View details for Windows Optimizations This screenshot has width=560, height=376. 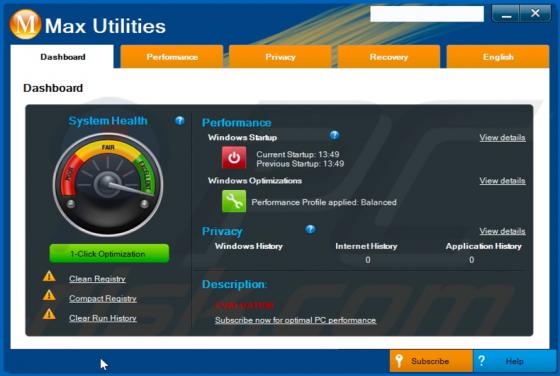click(x=502, y=181)
